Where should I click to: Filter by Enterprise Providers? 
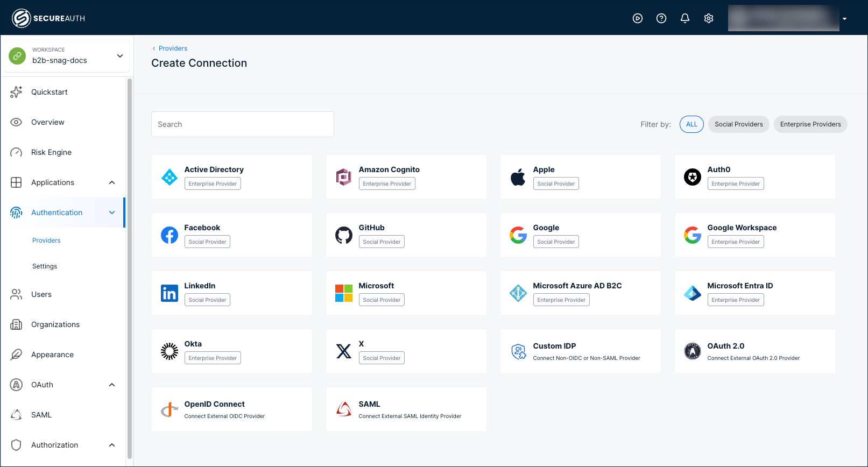coord(810,124)
